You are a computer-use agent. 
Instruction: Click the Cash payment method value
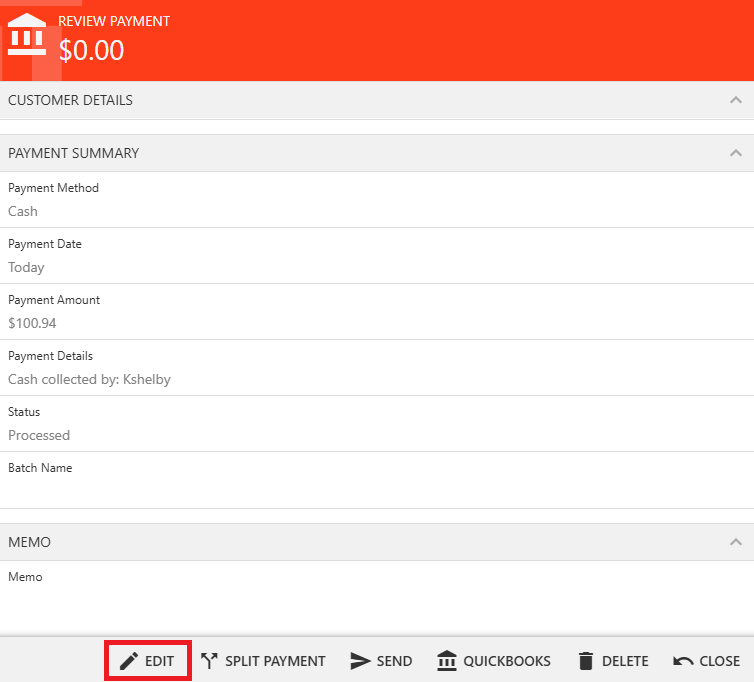pos(23,211)
